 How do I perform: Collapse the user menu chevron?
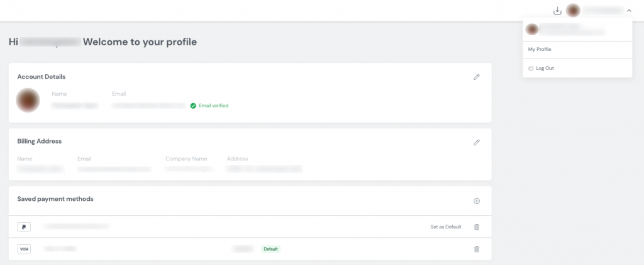(629, 11)
